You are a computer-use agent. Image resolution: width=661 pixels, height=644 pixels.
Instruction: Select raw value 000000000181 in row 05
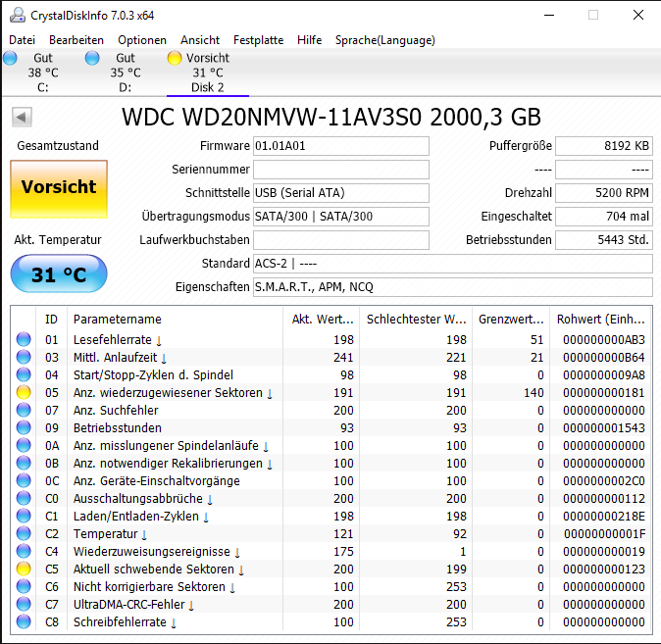(x=604, y=393)
